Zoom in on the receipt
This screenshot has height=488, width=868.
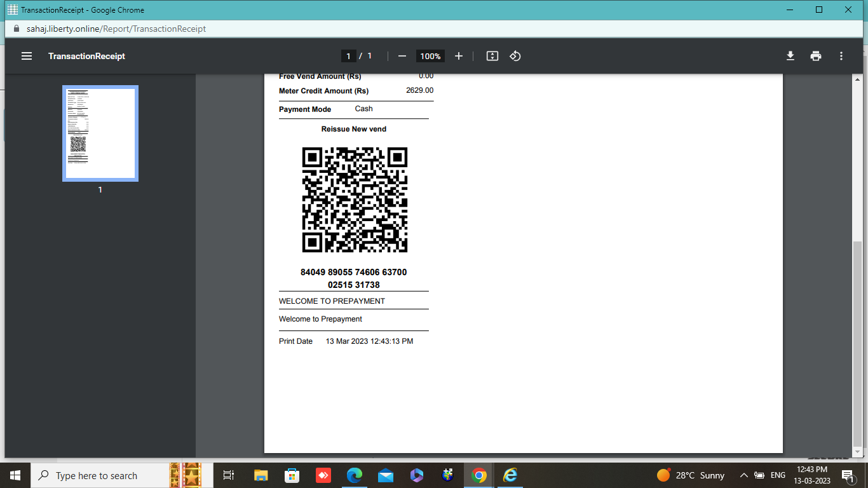click(x=459, y=56)
